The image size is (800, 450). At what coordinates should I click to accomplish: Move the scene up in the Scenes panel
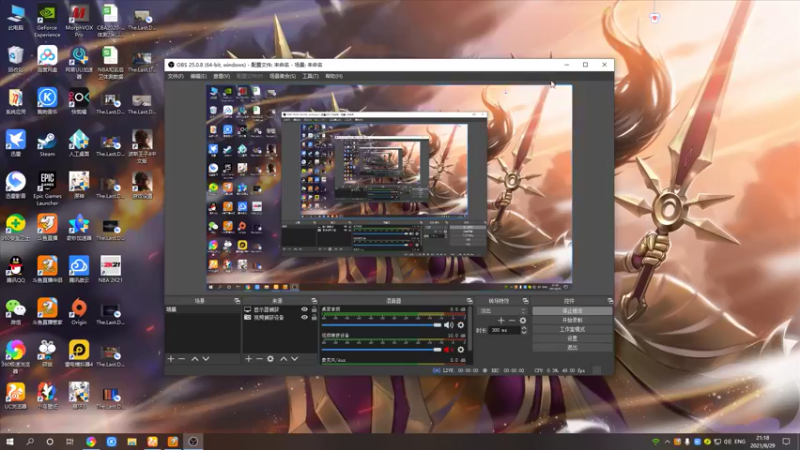[x=195, y=359]
